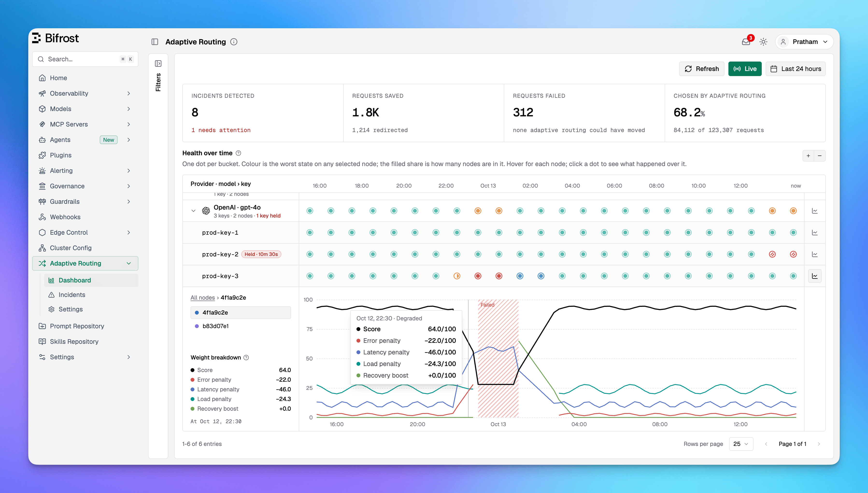The height and width of the screenshot is (493, 868).
Task: Click the 1 key held label
Action: pos(268,216)
